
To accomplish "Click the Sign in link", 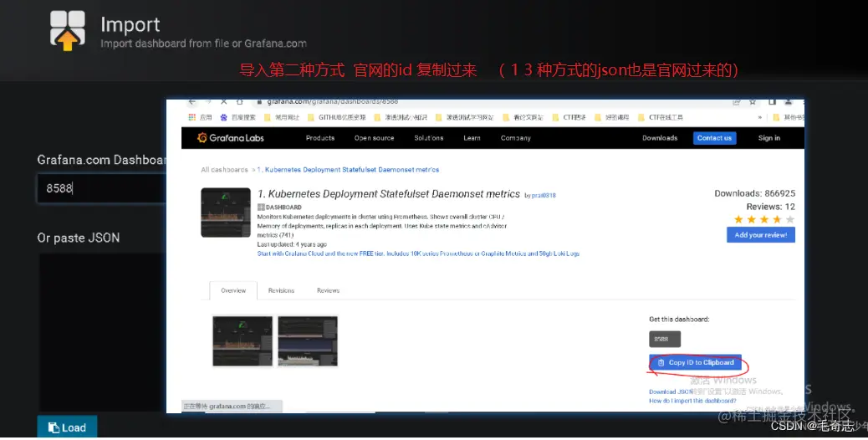I will tap(769, 138).
